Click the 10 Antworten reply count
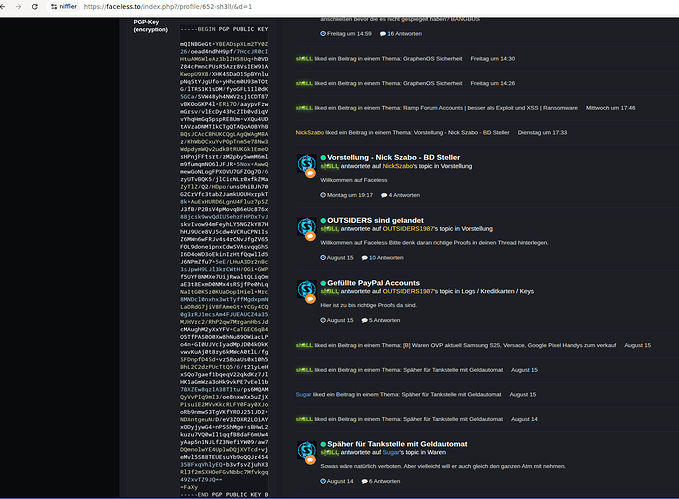 click(382, 258)
